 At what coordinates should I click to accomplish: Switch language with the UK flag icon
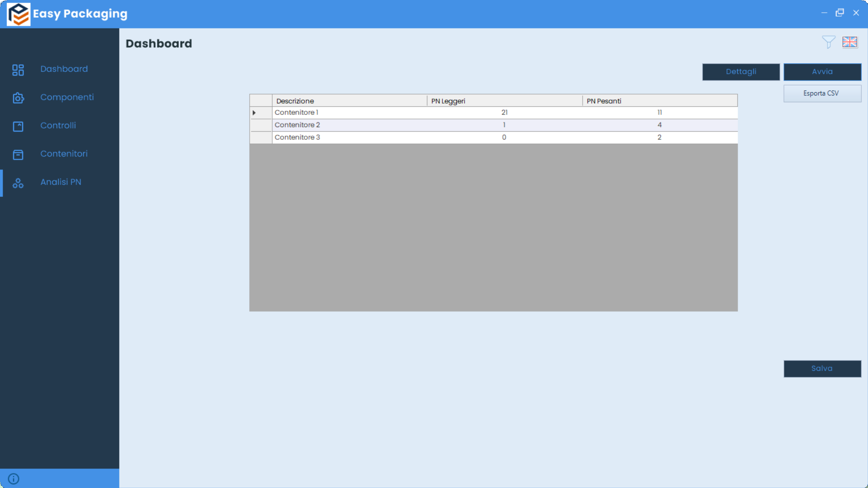tap(849, 42)
